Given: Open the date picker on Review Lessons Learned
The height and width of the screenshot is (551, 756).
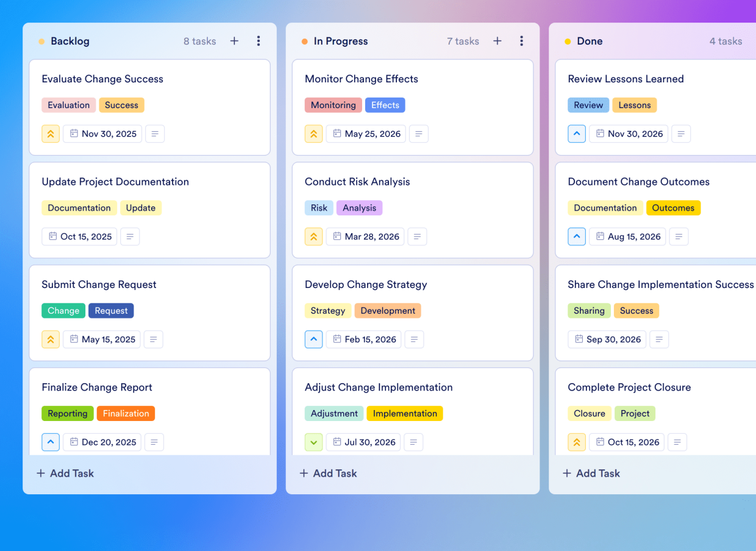Looking at the screenshot, I should point(628,134).
